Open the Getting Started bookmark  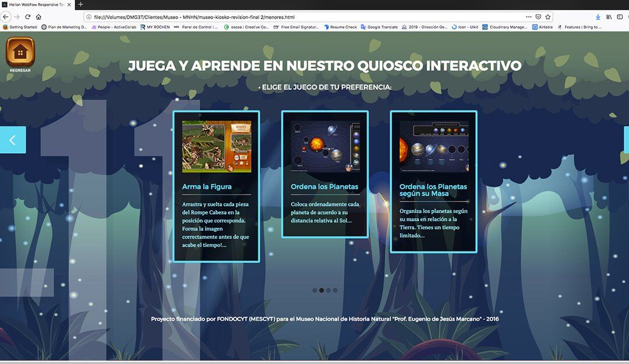coord(20,27)
